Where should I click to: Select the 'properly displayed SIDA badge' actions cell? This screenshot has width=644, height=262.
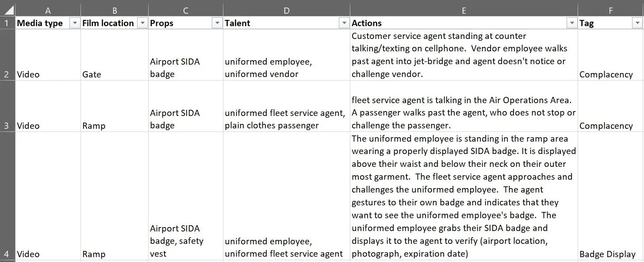[464, 196]
